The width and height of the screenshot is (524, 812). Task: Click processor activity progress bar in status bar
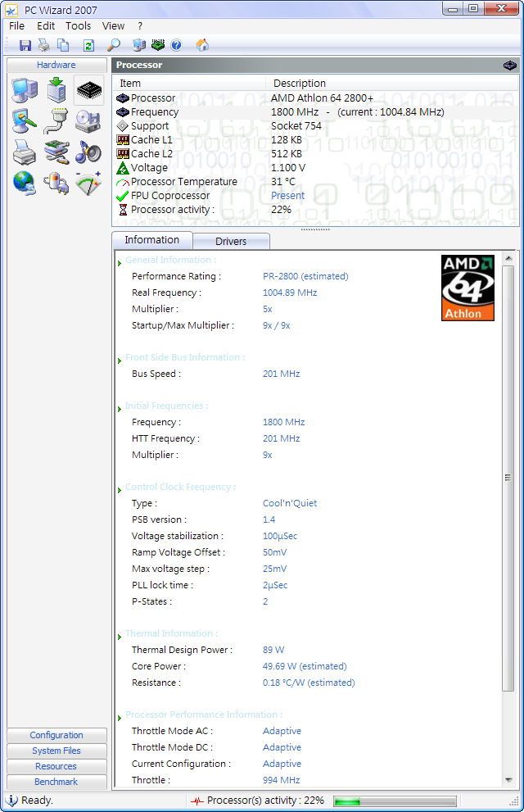click(x=395, y=801)
